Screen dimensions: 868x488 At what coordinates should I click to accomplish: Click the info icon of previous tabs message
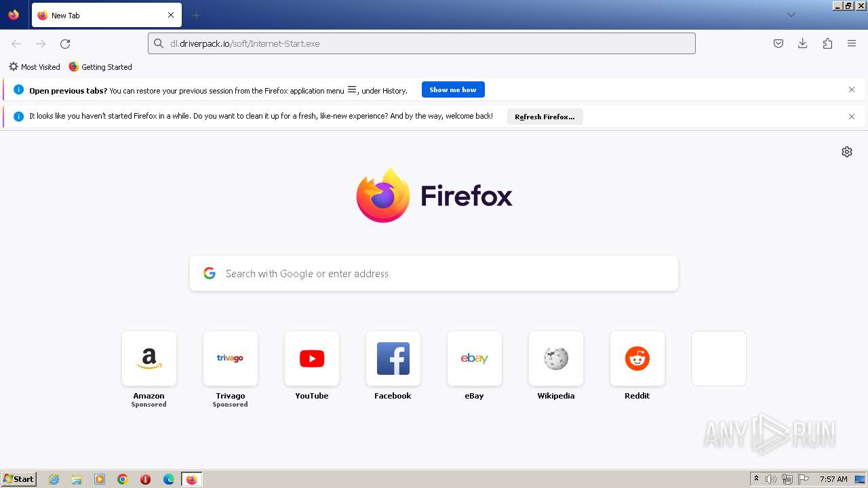(x=19, y=89)
